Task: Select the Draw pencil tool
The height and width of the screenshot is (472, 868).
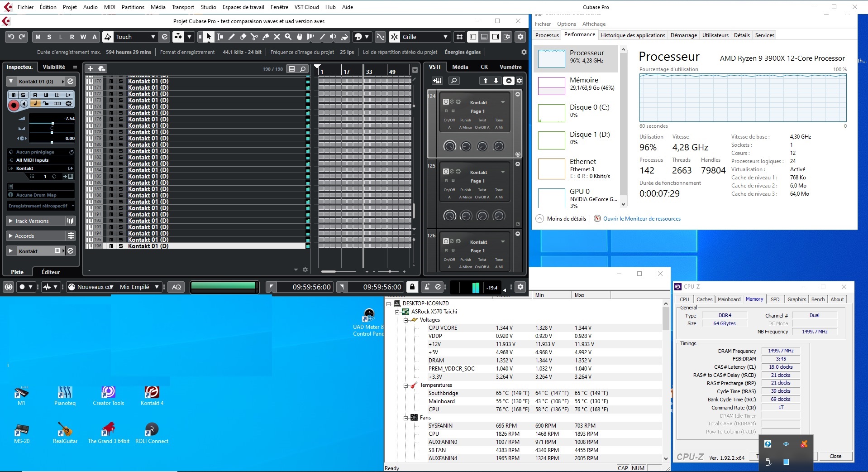Action: click(232, 37)
